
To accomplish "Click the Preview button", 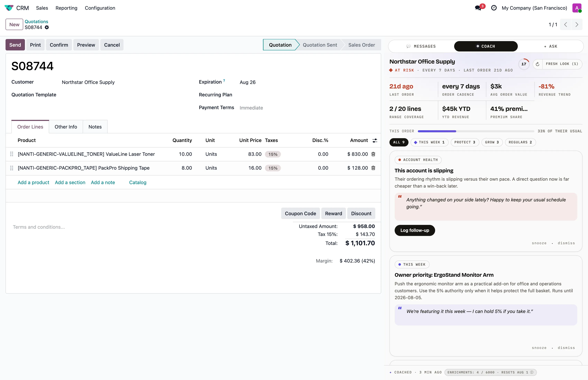I will [x=86, y=45].
